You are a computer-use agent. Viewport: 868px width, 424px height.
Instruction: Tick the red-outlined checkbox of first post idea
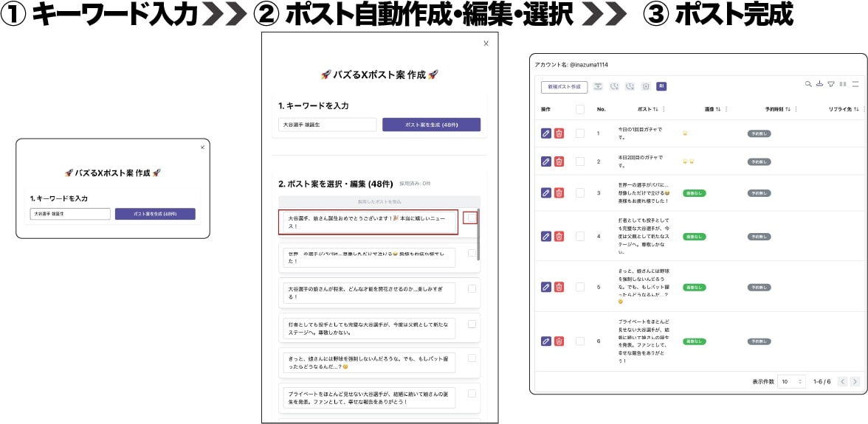click(472, 218)
